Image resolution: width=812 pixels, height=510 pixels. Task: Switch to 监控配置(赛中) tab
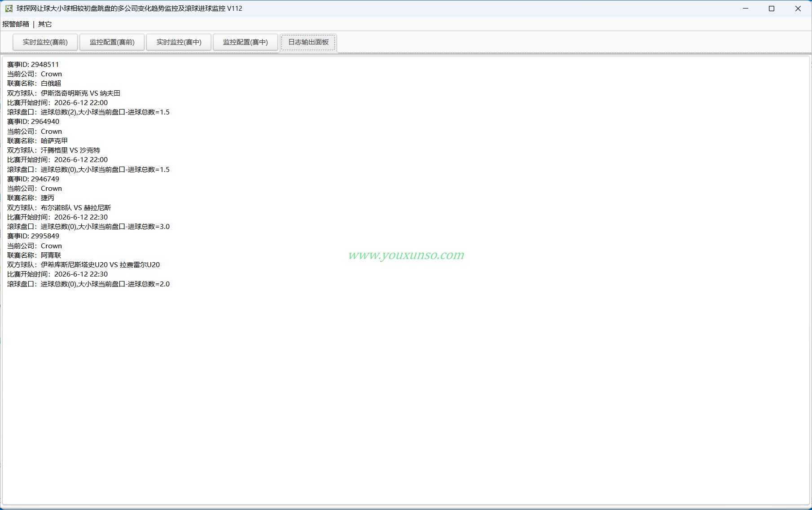click(246, 42)
